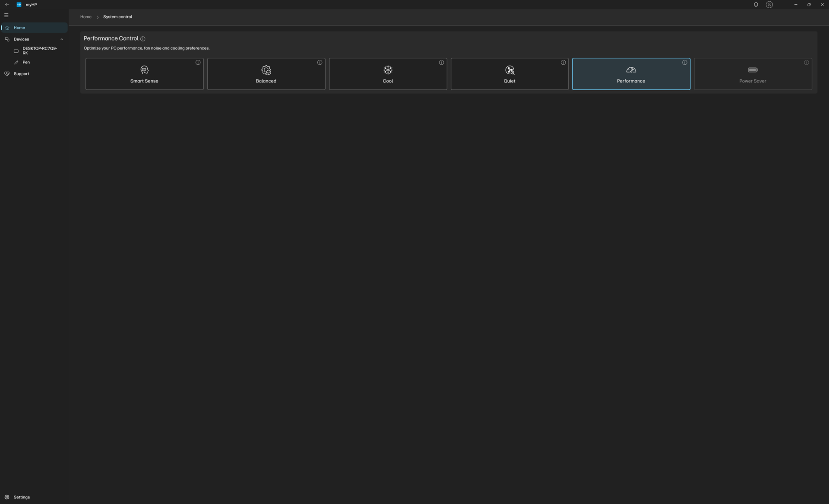Viewport: 829px width, 504px height.
Task: Click the info icon on Performance card
Action: point(684,63)
